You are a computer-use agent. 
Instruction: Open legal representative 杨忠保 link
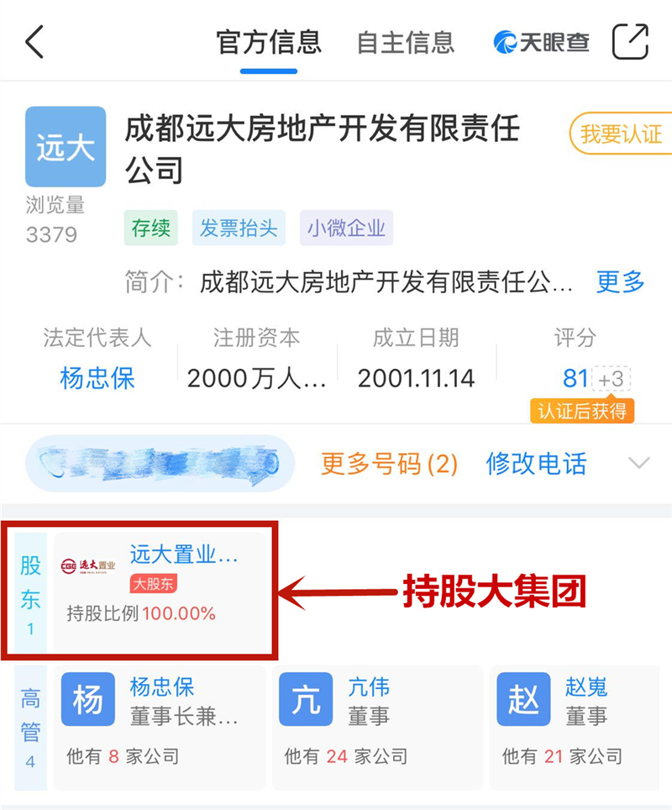click(x=97, y=378)
